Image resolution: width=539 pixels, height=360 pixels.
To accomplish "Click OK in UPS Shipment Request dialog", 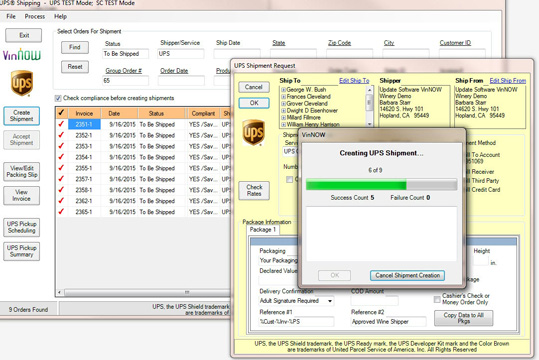I will (x=254, y=103).
